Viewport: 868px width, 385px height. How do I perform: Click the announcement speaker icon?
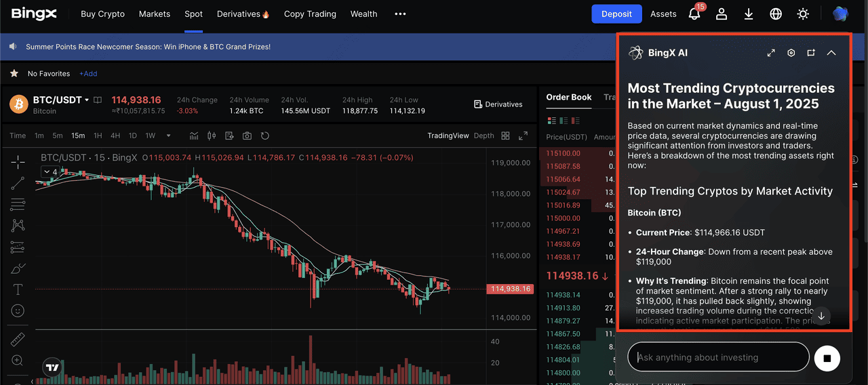tap(13, 47)
